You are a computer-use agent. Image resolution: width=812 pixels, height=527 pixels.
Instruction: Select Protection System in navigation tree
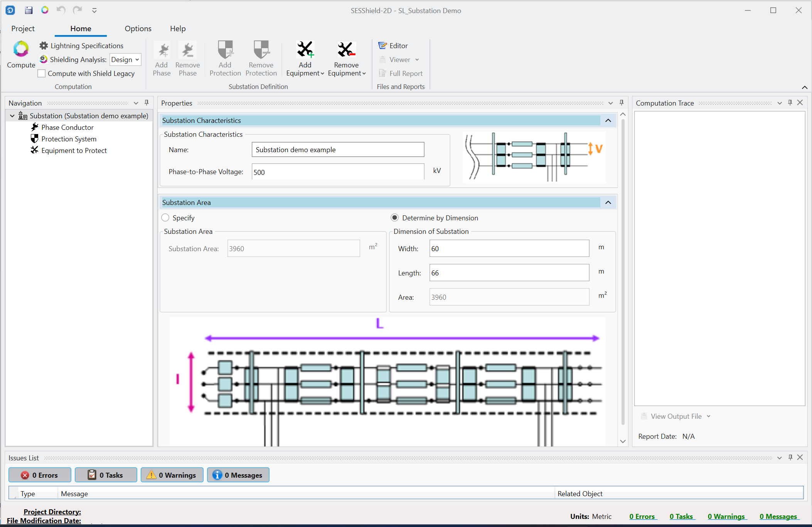pos(69,139)
